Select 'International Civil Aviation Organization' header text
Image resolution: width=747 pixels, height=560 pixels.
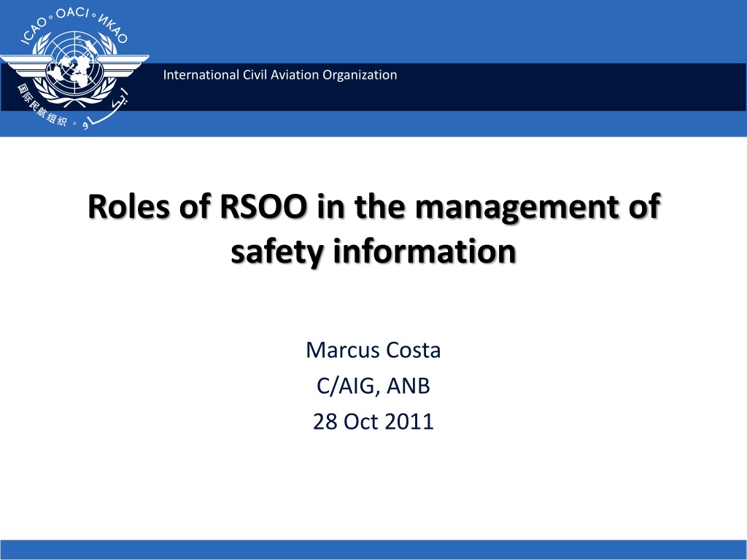280,75
